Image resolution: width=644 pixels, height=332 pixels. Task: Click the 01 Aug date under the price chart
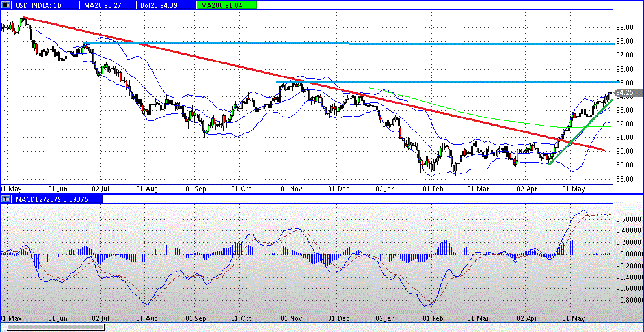click(148, 189)
